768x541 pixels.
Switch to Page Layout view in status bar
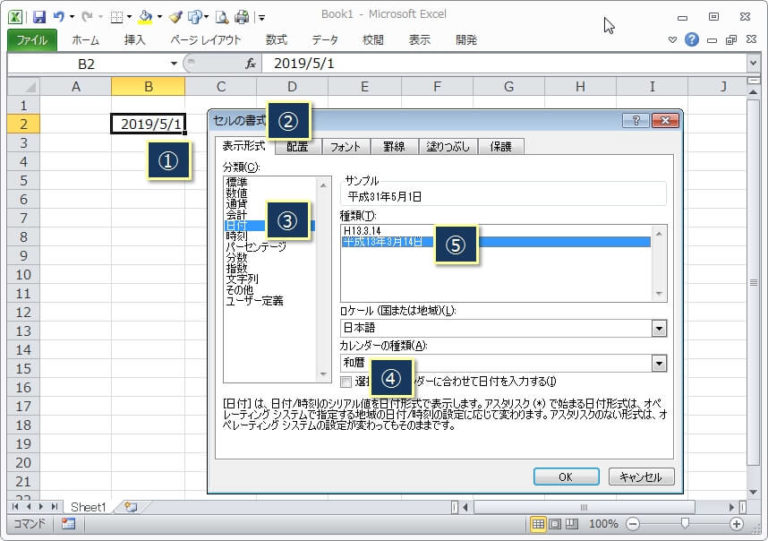pyautogui.click(x=555, y=524)
